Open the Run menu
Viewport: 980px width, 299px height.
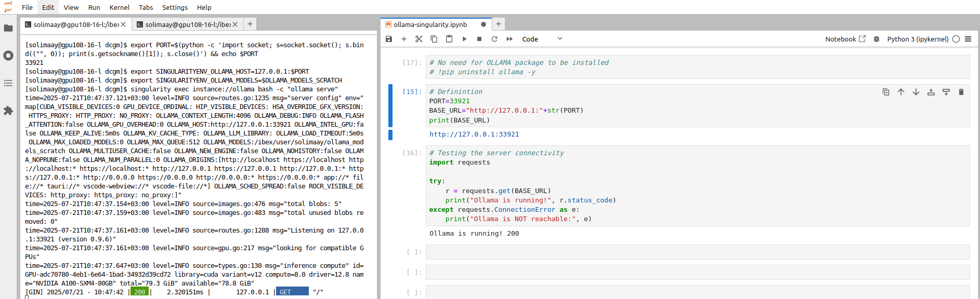point(94,7)
